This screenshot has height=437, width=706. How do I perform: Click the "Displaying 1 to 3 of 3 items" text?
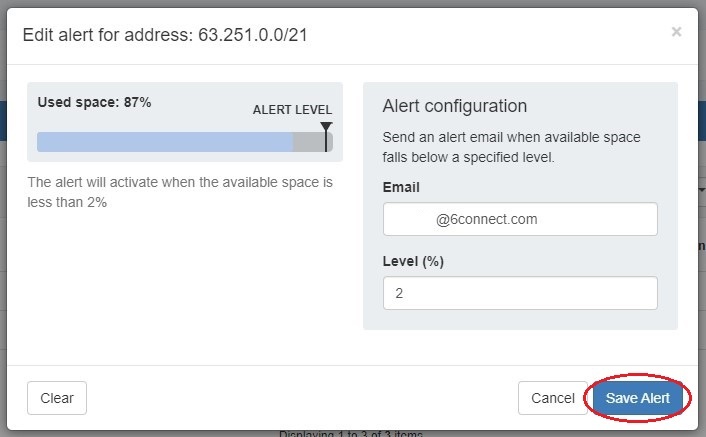click(x=350, y=434)
